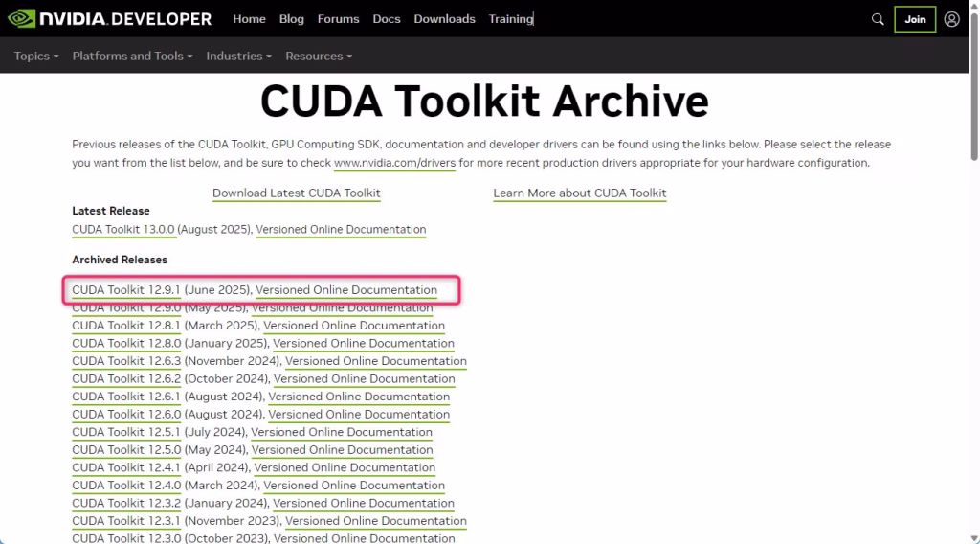Open CUDA Toolkit 12.6.1 link
The width and height of the screenshot is (980, 544).
tap(125, 397)
